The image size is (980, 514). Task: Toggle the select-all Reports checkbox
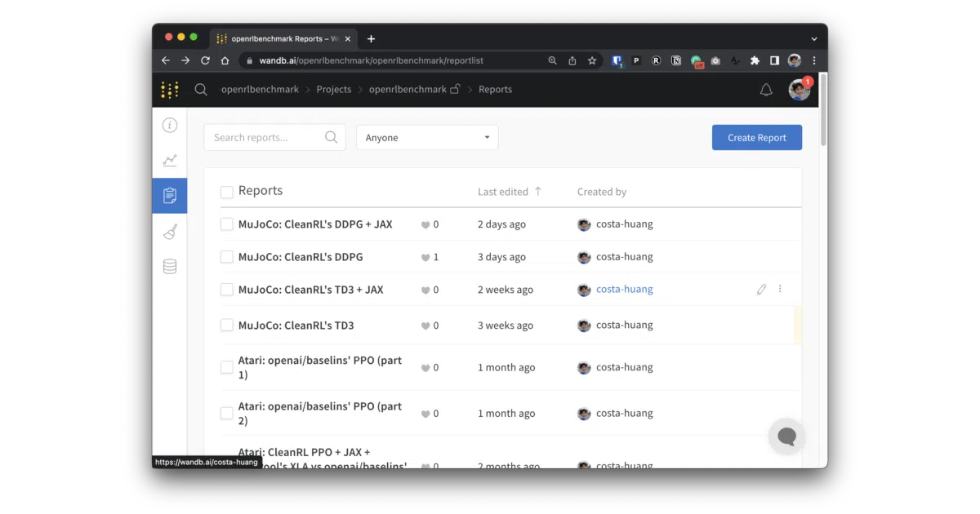pyautogui.click(x=227, y=193)
